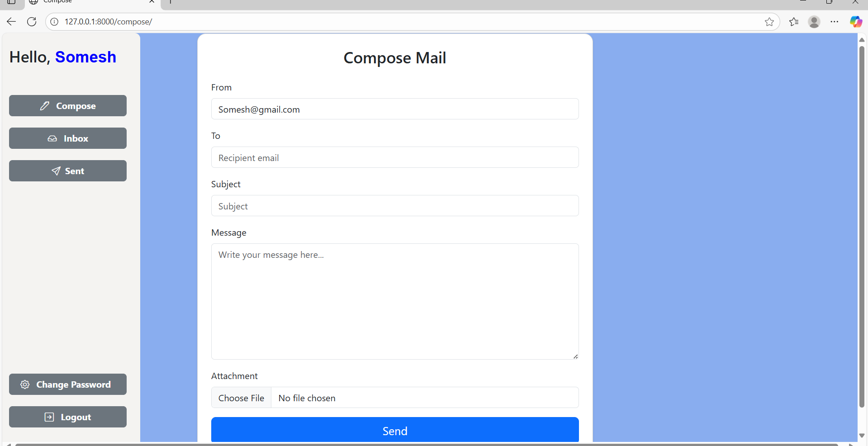The image size is (868, 446).
Task: Click the scrollbar down arrow
Action: click(862, 436)
